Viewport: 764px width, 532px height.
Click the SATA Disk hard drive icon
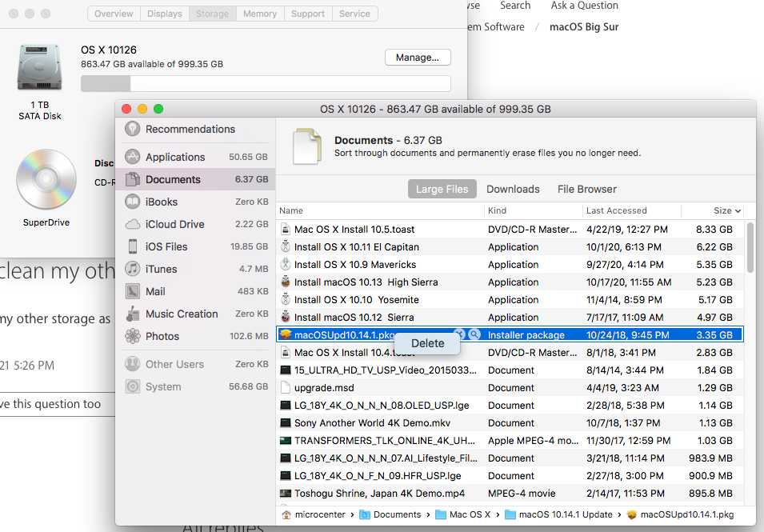39,67
